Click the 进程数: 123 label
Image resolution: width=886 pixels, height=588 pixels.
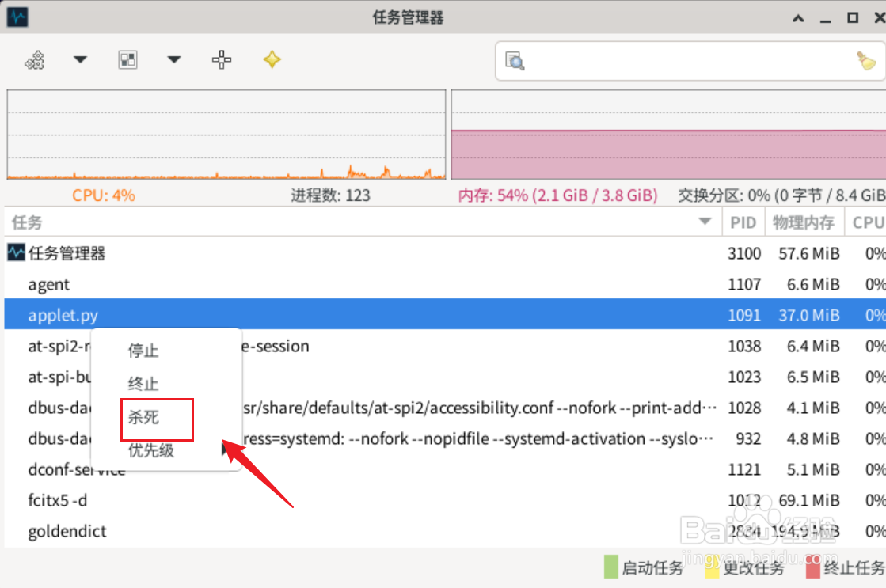[330, 195]
